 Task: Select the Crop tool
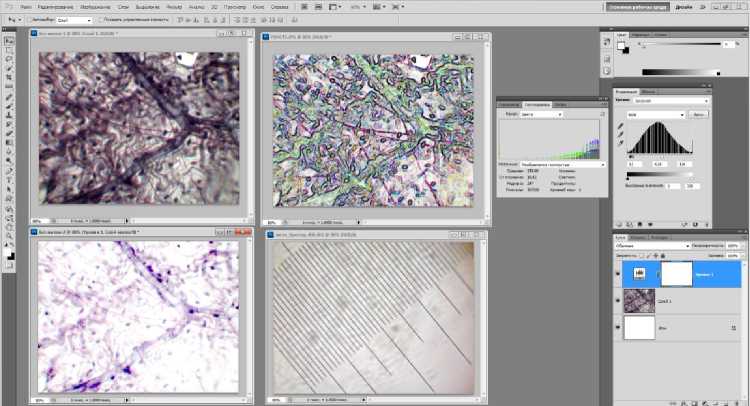pyautogui.click(x=9, y=77)
